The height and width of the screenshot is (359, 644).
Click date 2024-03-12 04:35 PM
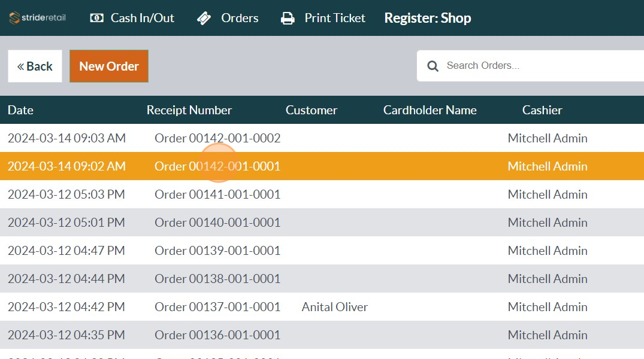pos(66,335)
